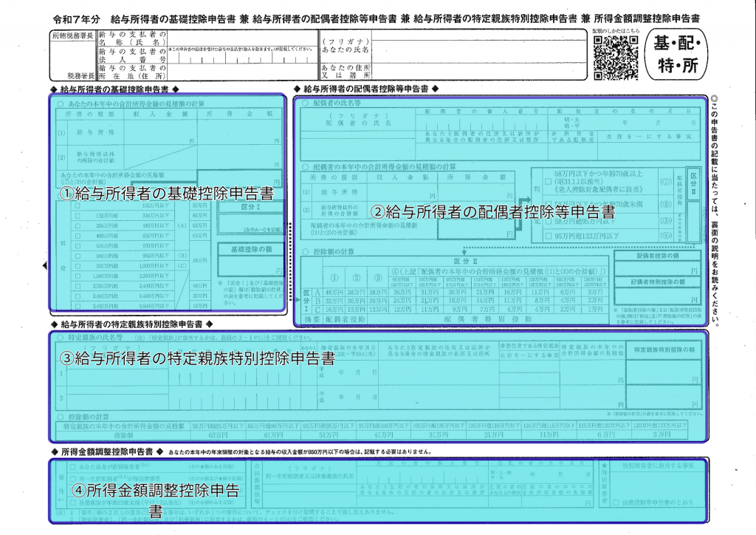
Task: Click the 基・配・特・所 badge
Action: click(676, 55)
